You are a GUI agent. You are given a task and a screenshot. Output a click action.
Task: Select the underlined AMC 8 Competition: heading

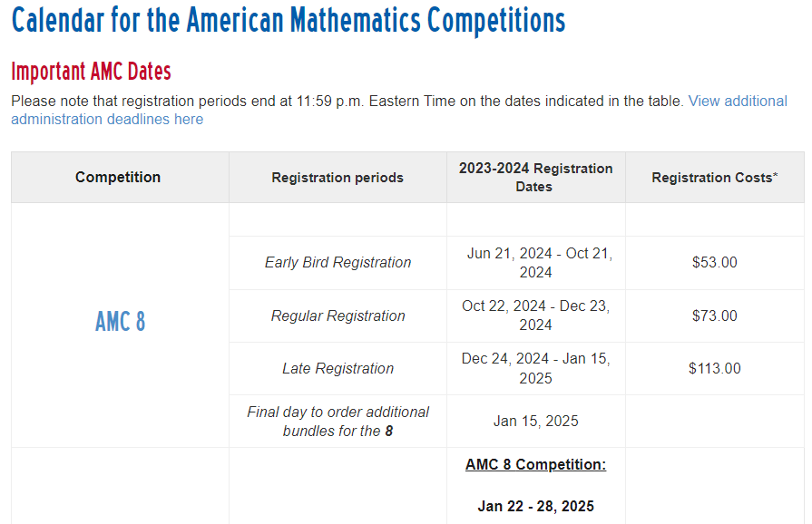[x=535, y=464]
